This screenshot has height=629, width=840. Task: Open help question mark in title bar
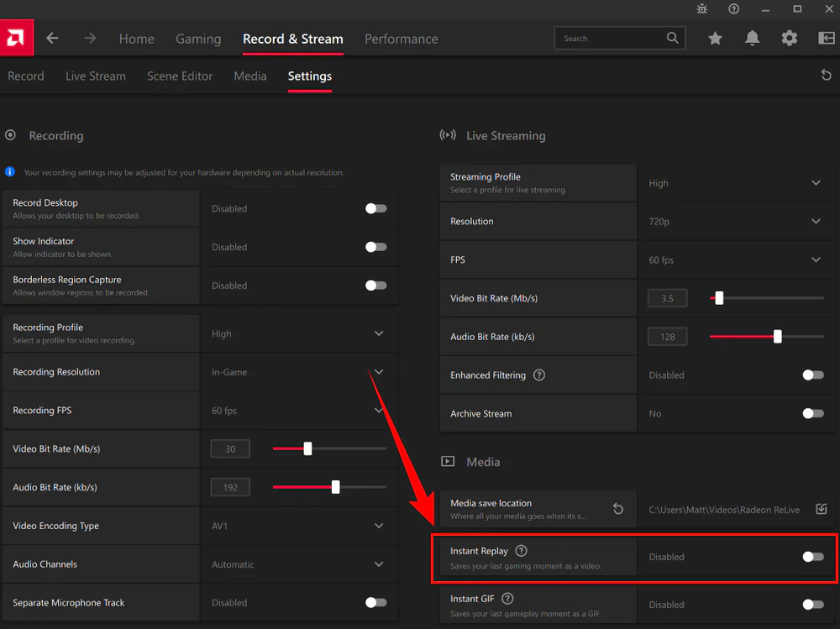click(734, 8)
